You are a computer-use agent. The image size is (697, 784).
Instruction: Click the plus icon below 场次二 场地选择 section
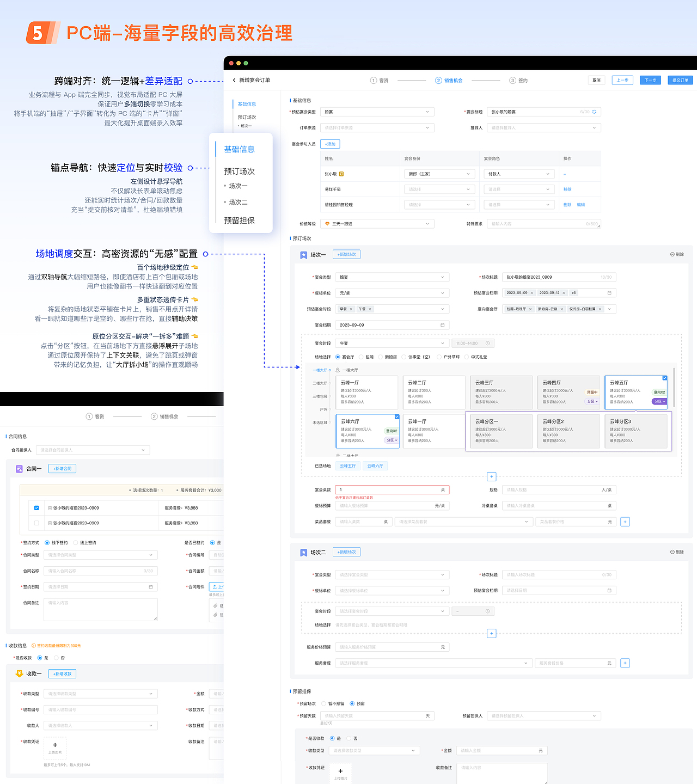click(x=491, y=633)
